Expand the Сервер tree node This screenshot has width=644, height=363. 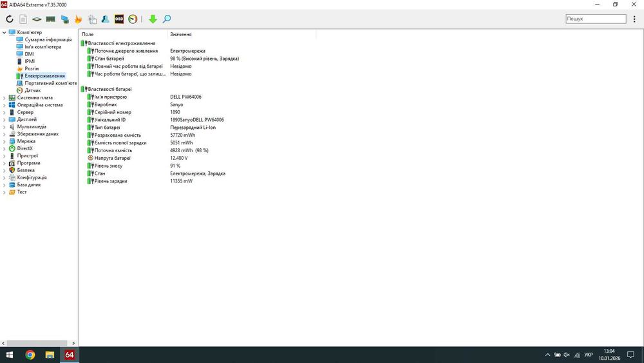(4, 112)
